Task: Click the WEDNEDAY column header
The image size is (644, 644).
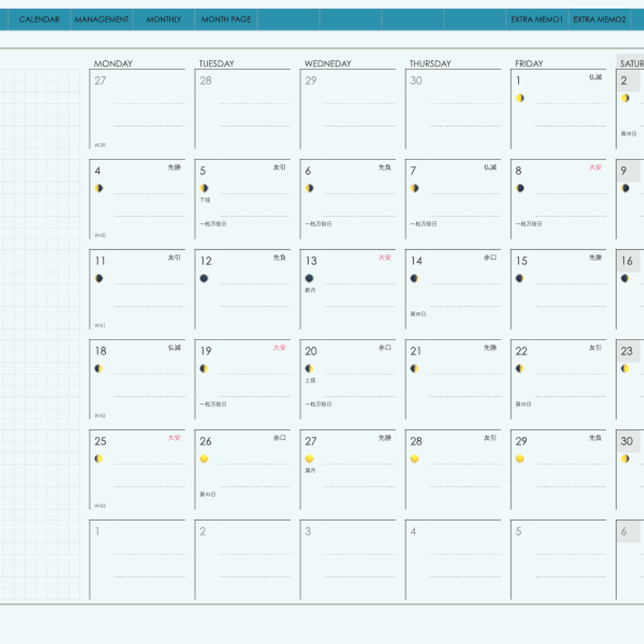Action: click(328, 64)
